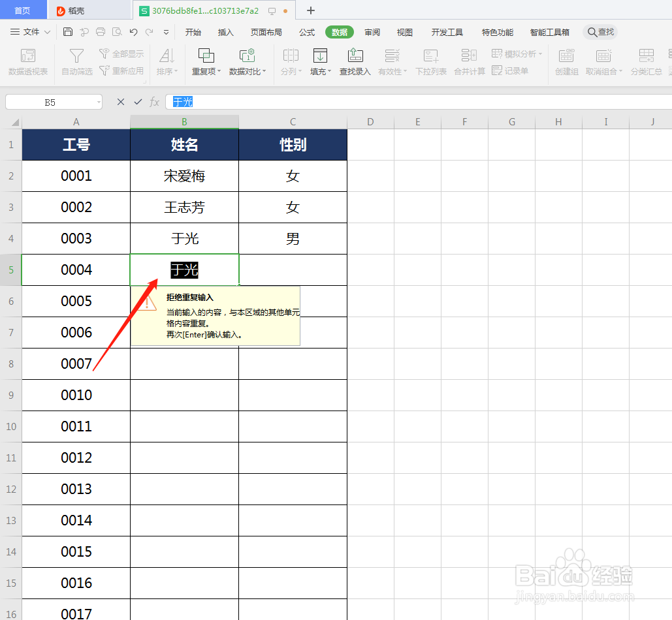
Task: Click the 自动筛选 auto filter funnel
Action: (x=76, y=62)
